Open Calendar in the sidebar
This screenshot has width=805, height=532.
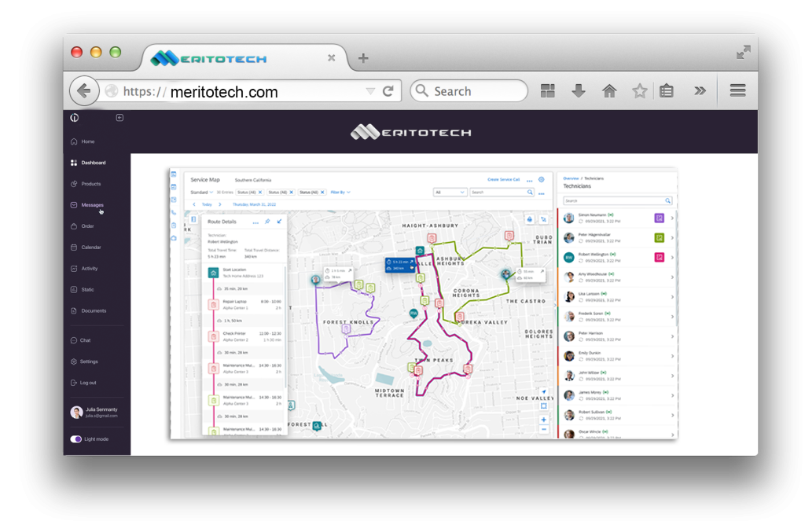86,248
